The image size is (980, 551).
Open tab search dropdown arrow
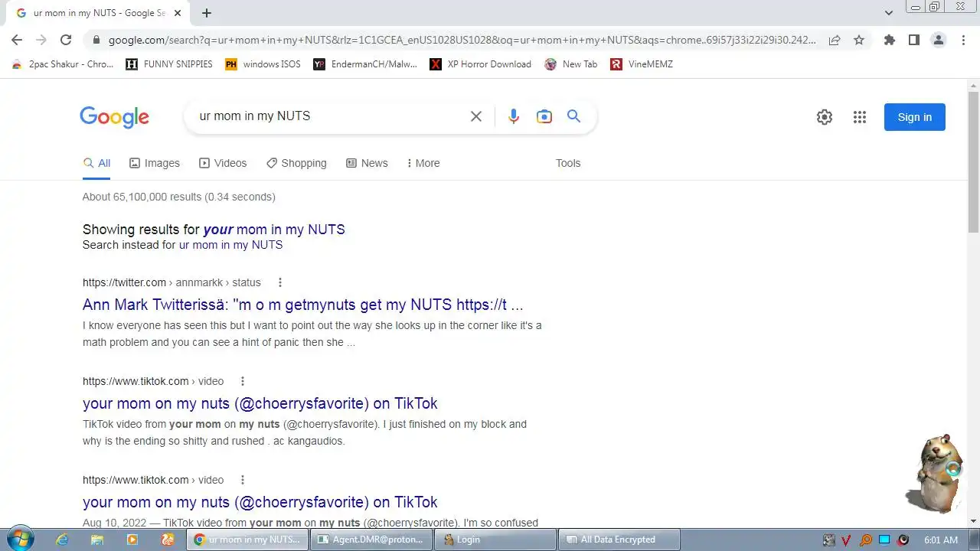point(889,13)
